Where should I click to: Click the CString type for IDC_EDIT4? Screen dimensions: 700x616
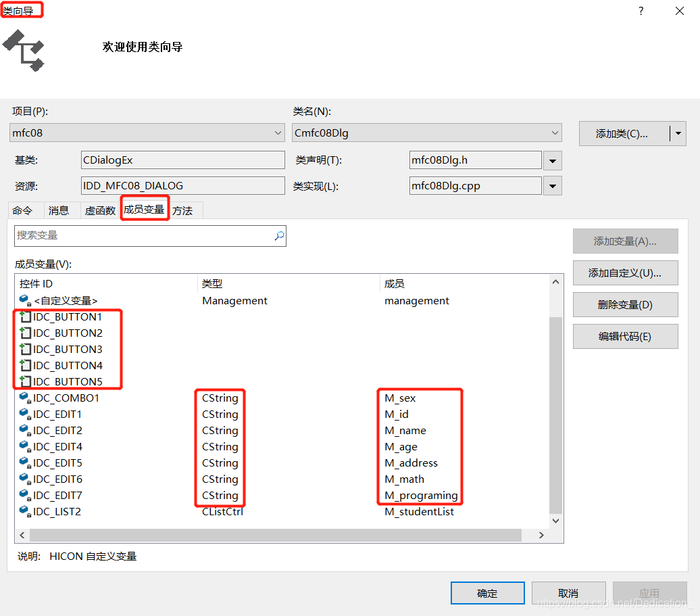[220, 447]
